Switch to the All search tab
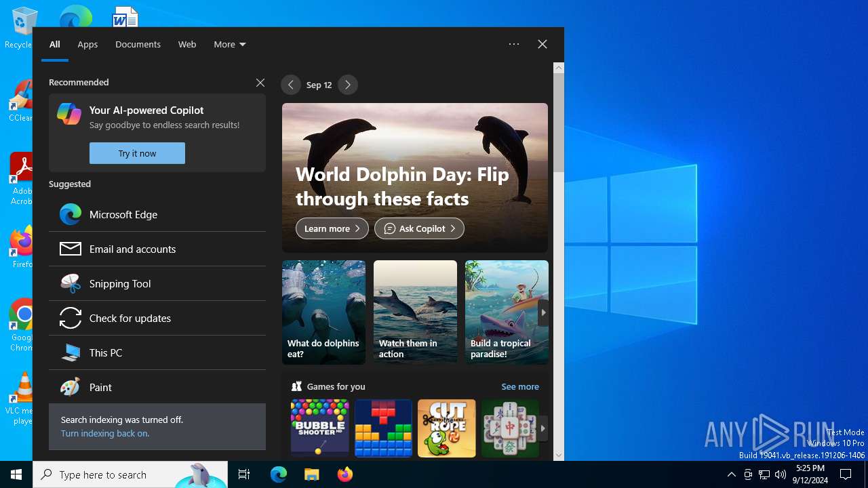The width and height of the screenshot is (868, 488). [x=55, y=44]
